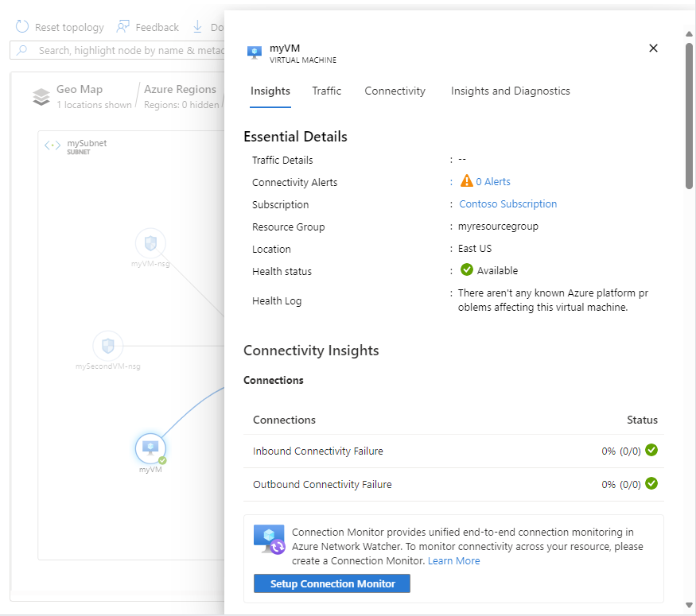Switch to the Traffic tab

click(x=327, y=91)
